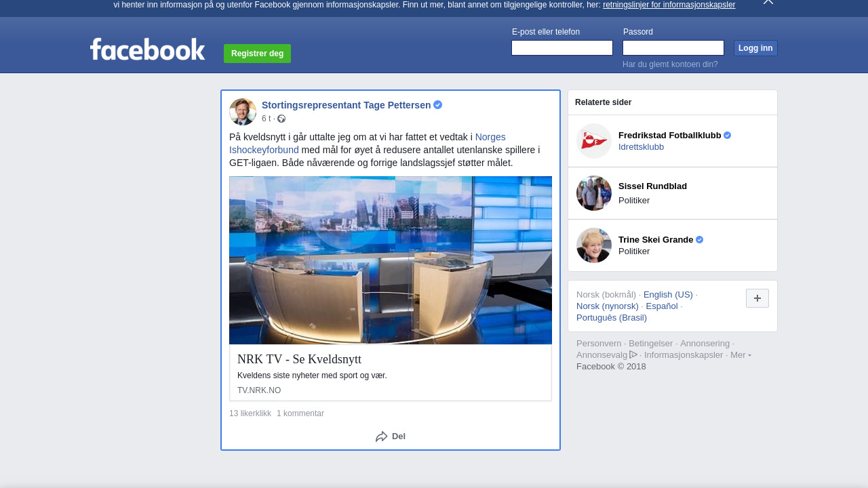Switch language to English (US)
Screen dimensions: 868x488
668,295
